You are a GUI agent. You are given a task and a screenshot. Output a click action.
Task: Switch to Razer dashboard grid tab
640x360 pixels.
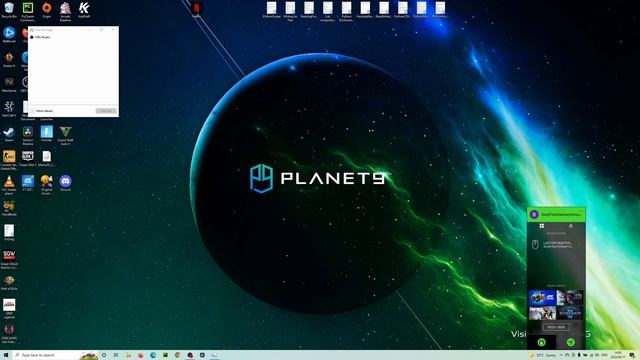[x=542, y=226]
